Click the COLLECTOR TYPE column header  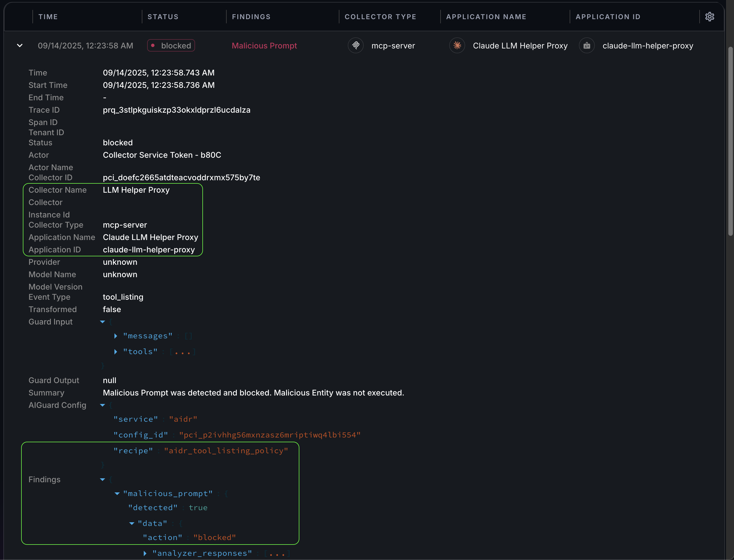pos(380,17)
